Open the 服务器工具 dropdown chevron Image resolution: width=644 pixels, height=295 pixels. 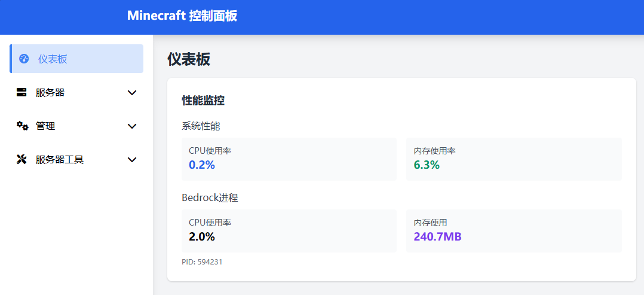point(133,160)
